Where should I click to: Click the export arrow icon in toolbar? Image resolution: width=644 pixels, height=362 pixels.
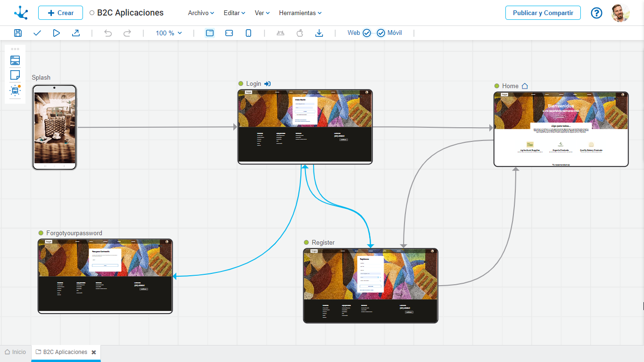click(76, 33)
